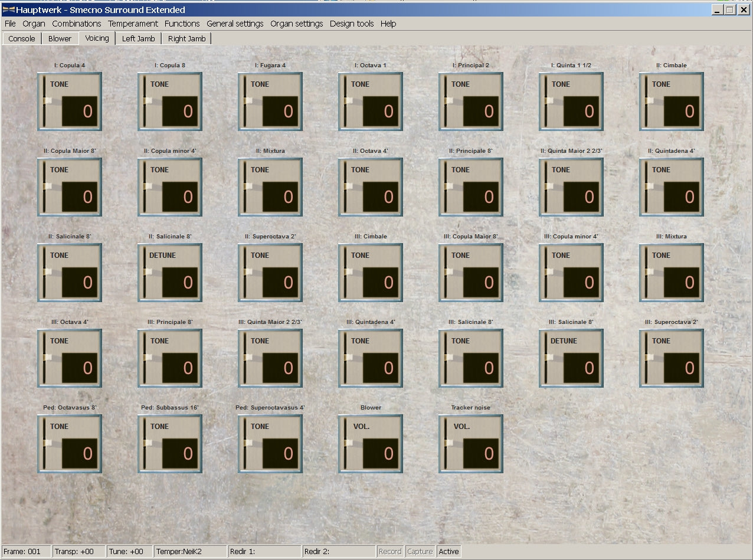Switch to the Right Jamb tab
The height and width of the screenshot is (560, 753).
pos(186,39)
